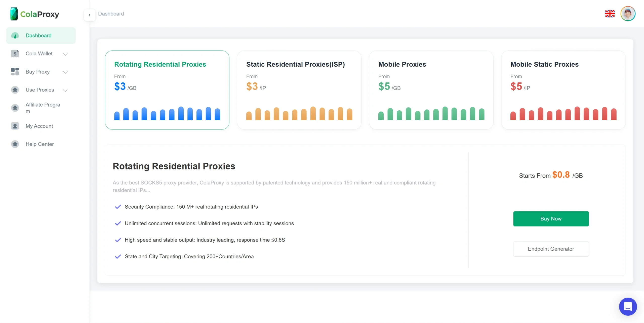Click the Buy Proxy grid icon
Viewport: 644px width, 323px height.
[x=15, y=72]
